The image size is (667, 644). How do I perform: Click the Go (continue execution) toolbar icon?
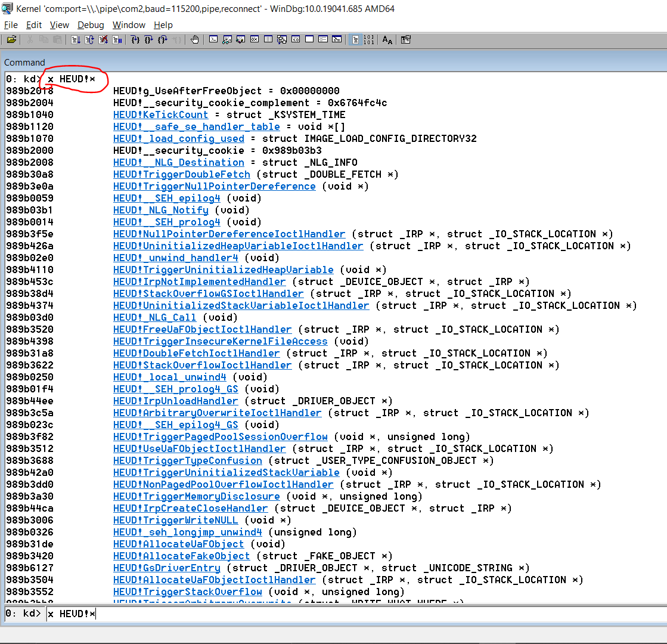click(x=76, y=40)
